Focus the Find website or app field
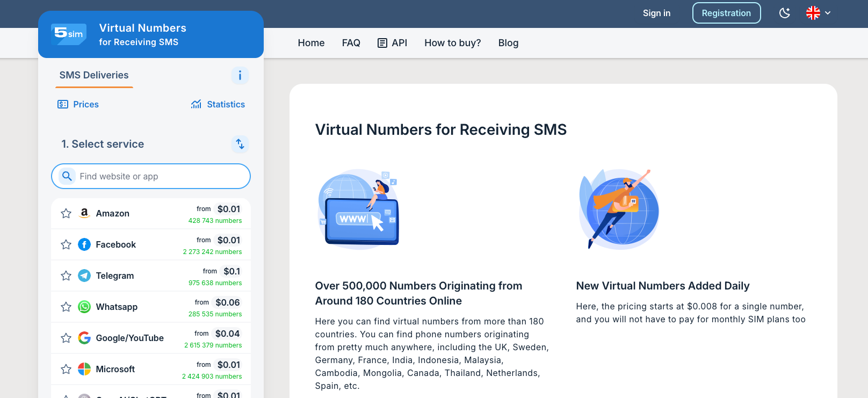The image size is (868, 398). [151, 176]
